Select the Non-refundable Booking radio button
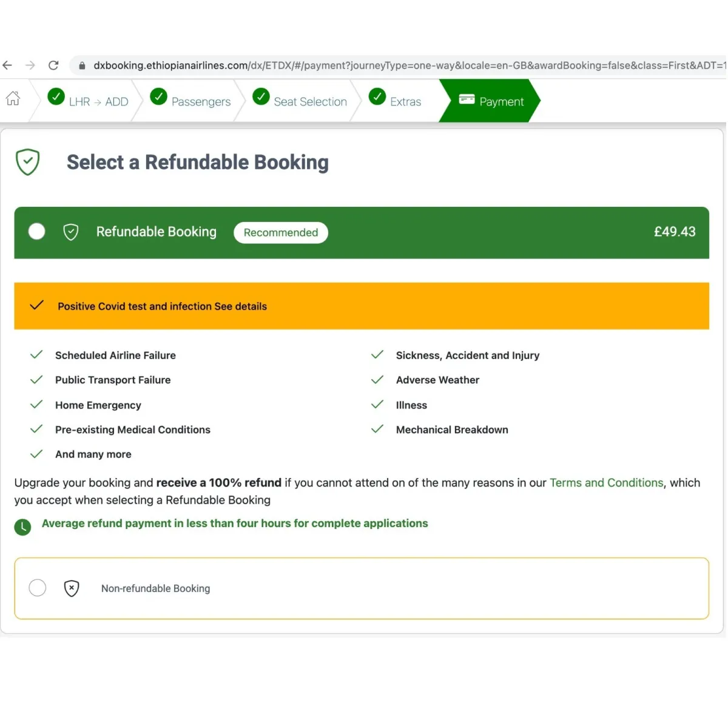 37,587
